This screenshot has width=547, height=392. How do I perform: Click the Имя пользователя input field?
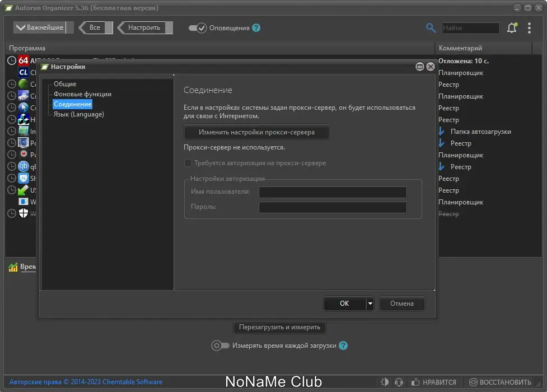click(x=333, y=192)
